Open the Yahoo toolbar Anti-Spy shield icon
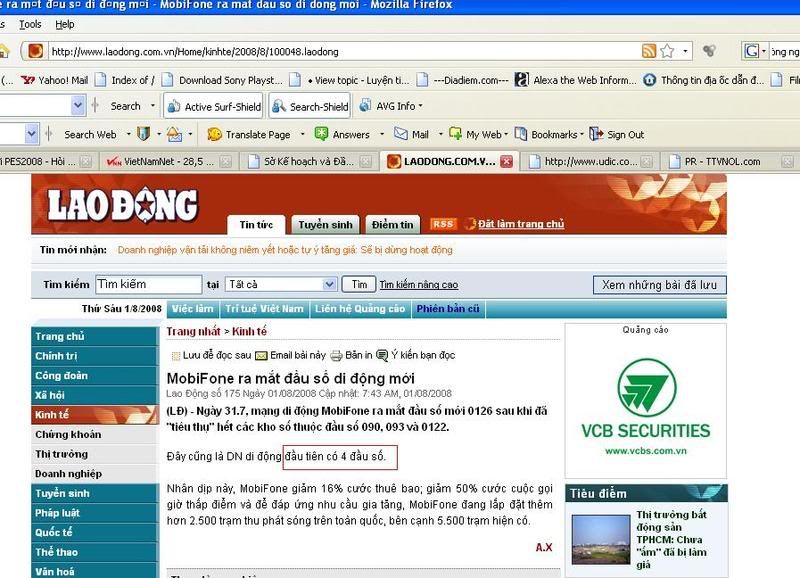This screenshot has width=800, height=578. click(143, 134)
